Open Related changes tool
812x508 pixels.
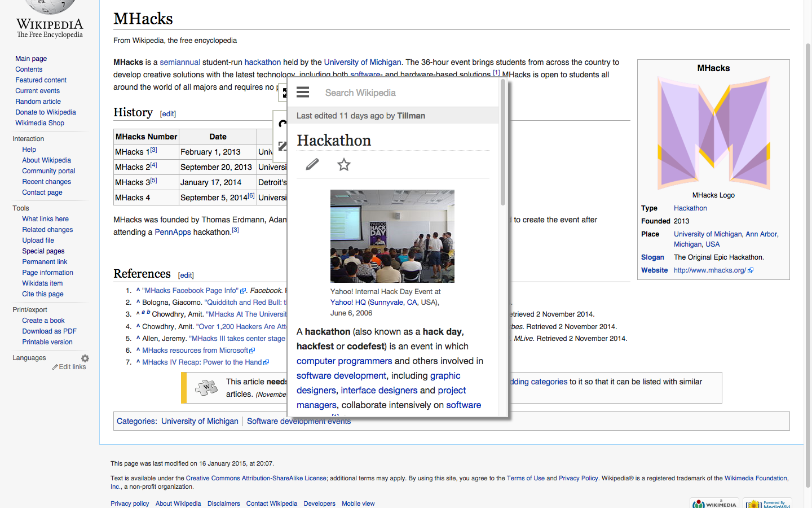[x=47, y=230]
